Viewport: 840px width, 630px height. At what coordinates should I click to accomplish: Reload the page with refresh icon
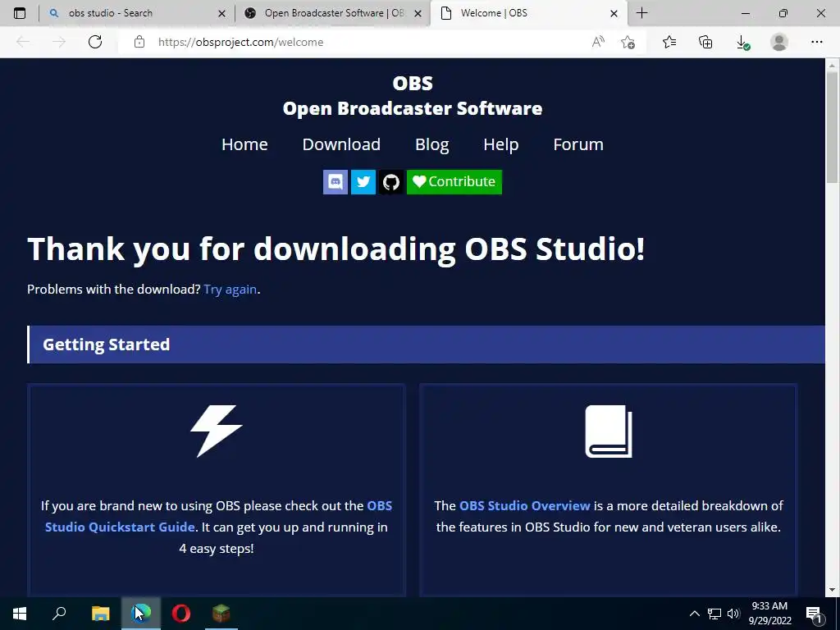(95, 42)
